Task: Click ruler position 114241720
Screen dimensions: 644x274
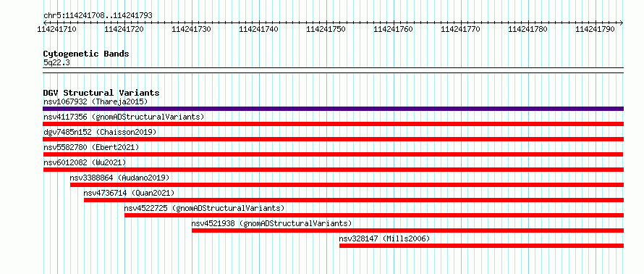Action: coord(124,29)
